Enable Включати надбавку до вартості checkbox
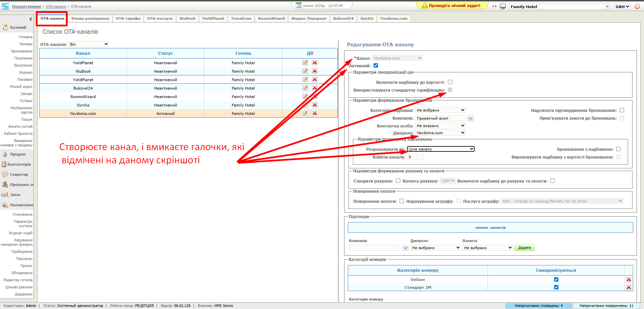Image resolution: width=644 pixels, height=309 pixels. pyautogui.click(x=450, y=82)
